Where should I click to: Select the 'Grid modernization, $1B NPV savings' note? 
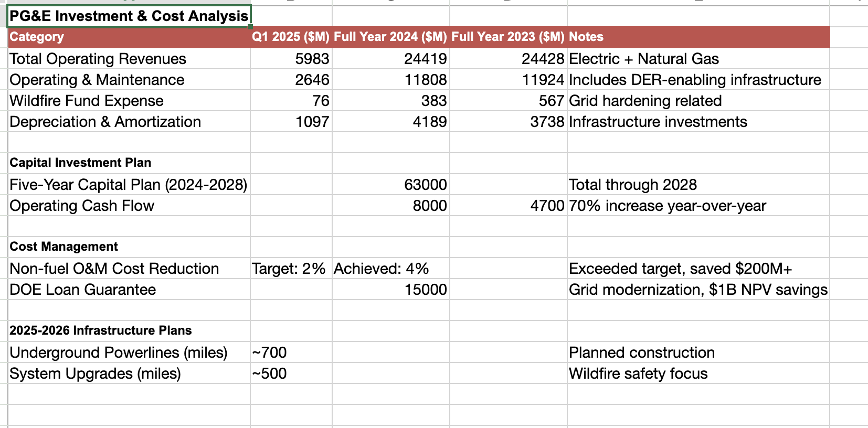pyautogui.click(x=698, y=290)
